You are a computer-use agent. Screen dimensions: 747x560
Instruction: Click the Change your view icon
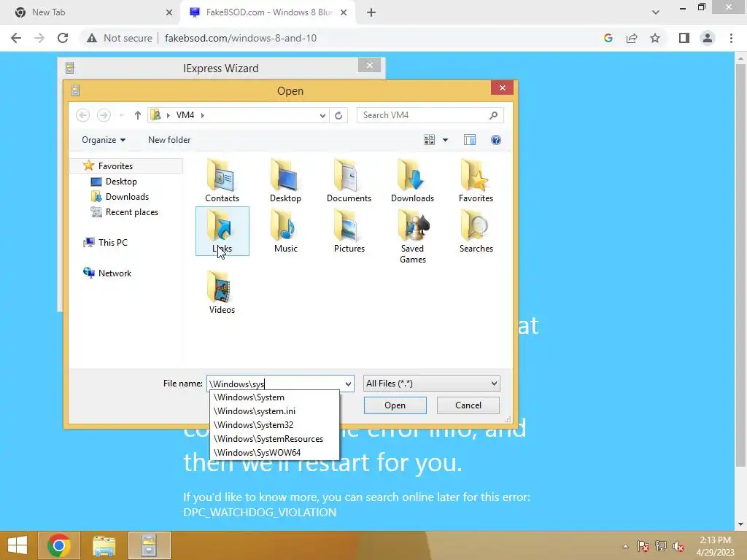point(429,140)
